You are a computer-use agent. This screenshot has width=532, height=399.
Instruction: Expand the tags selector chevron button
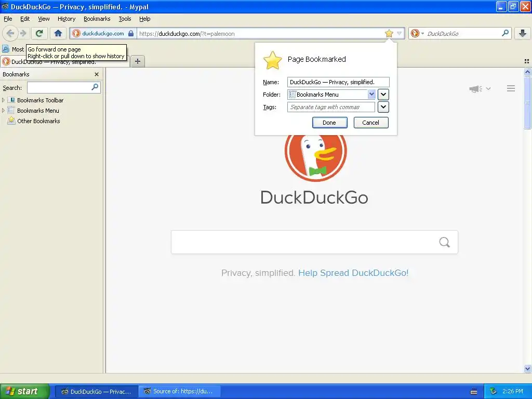click(383, 107)
